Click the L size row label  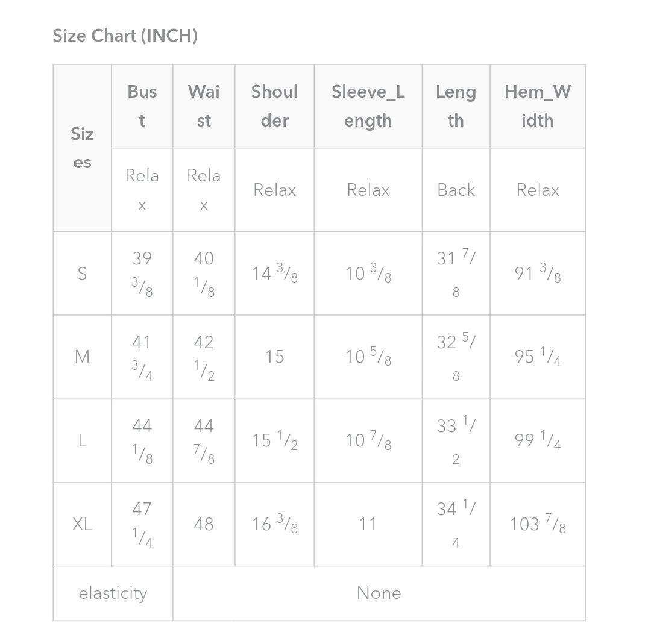click(82, 440)
